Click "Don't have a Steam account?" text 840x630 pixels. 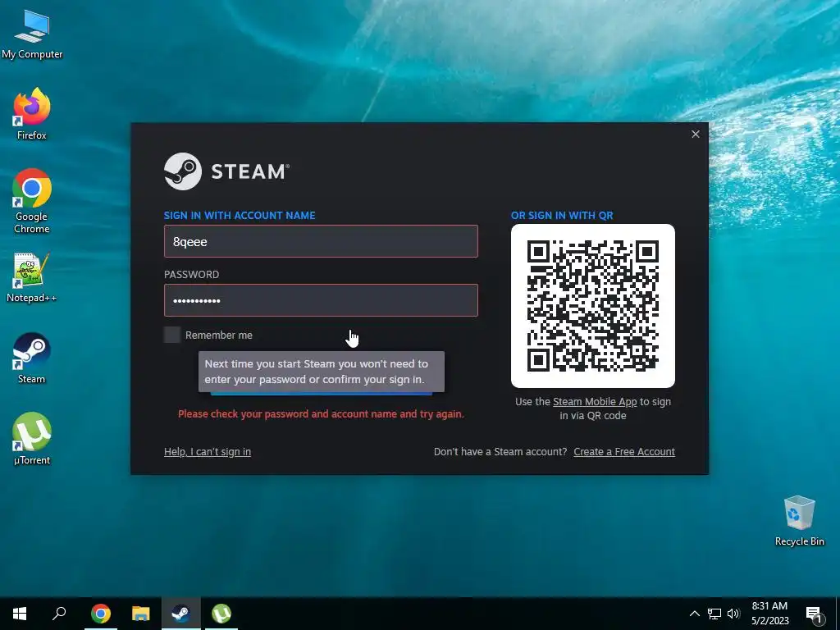coord(500,452)
